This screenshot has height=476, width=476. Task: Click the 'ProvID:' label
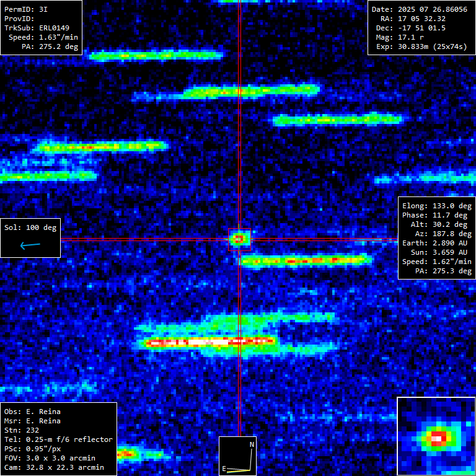(x=19, y=19)
